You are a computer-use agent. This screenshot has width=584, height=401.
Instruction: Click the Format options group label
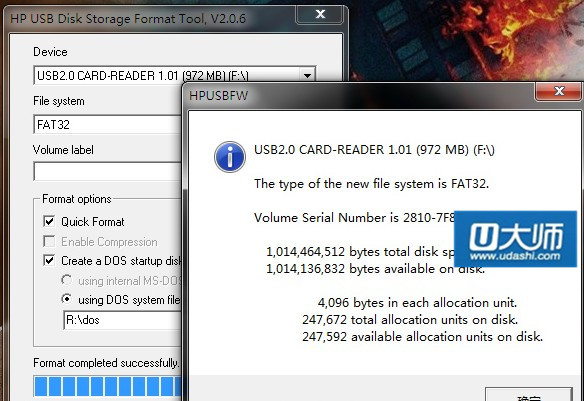77,199
